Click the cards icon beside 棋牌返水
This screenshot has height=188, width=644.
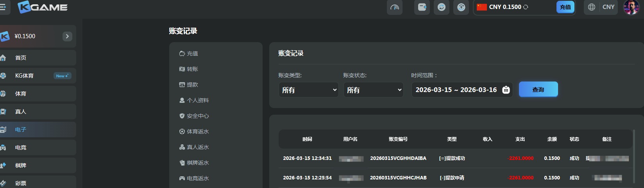[x=182, y=163]
